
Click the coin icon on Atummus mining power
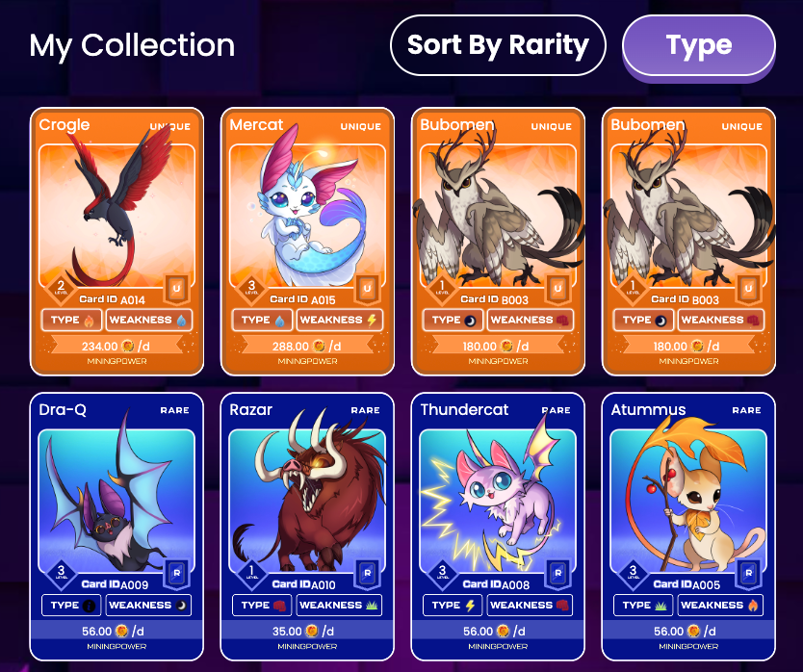click(x=693, y=631)
